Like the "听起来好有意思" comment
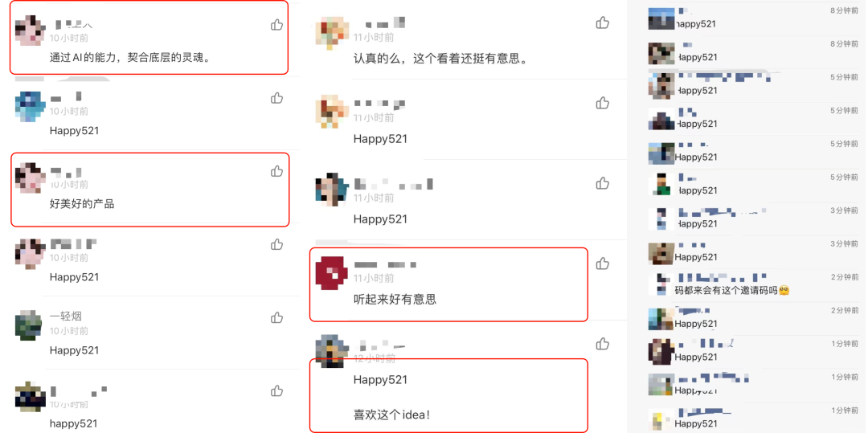 (602, 263)
